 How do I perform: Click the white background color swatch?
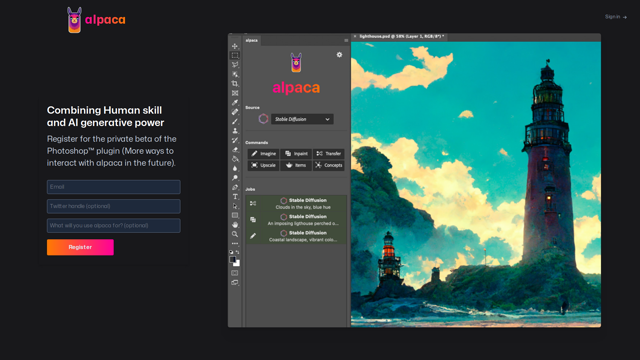(x=237, y=264)
